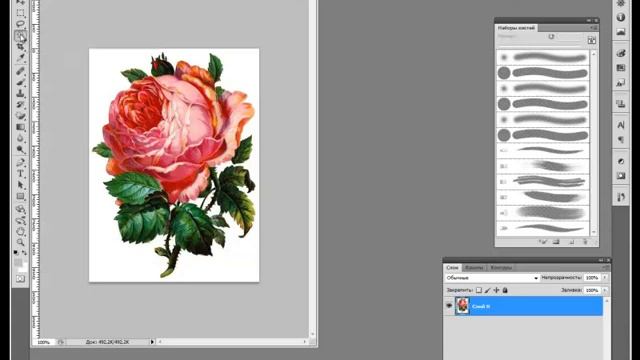Image resolution: width=640 pixels, height=360 pixels.
Task: Select the Lasso tool
Action: coord(20,24)
